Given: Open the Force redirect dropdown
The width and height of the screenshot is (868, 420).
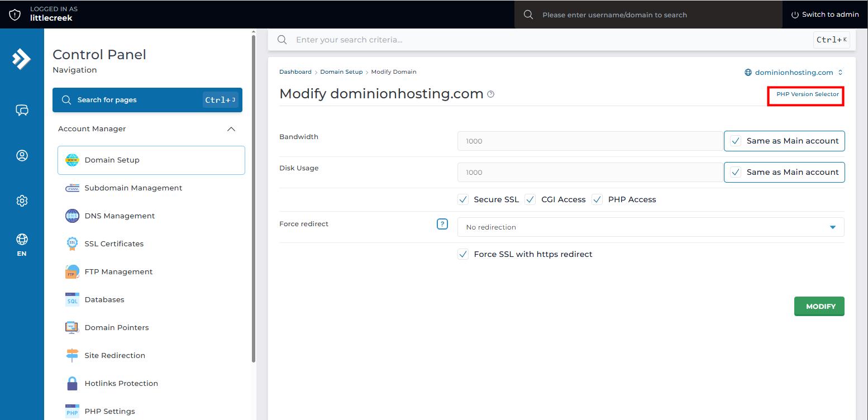Looking at the screenshot, I should tap(650, 227).
